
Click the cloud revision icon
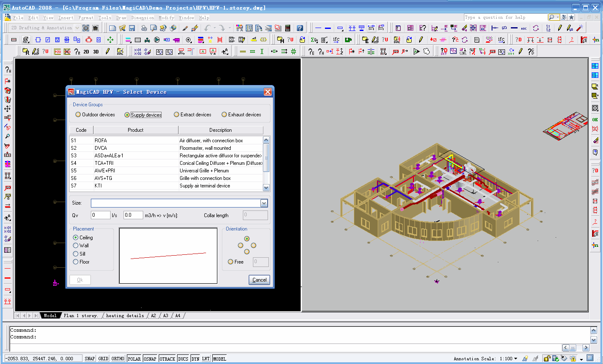coord(426,51)
